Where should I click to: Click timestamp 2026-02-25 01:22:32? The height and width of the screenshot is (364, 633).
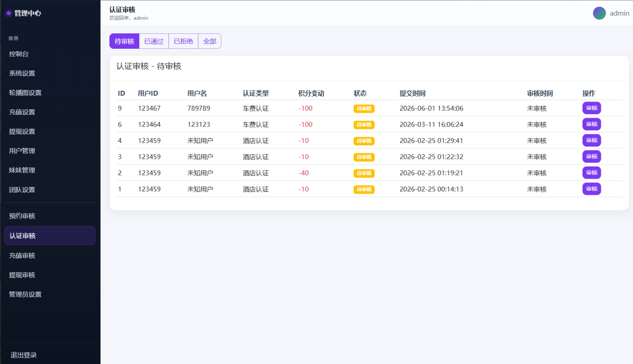click(x=431, y=157)
